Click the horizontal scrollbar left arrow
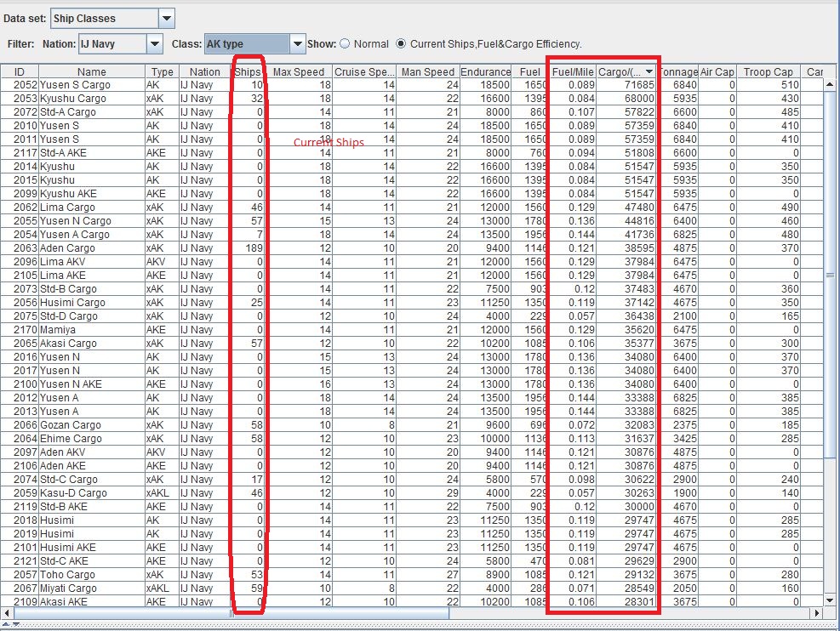The image size is (840, 631). [7, 613]
